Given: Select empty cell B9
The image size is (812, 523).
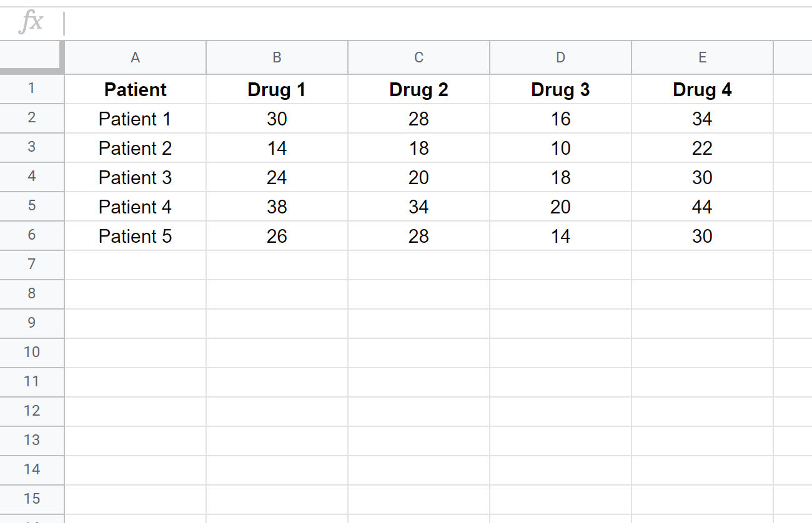Looking at the screenshot, I should click(x=277, y=323).
